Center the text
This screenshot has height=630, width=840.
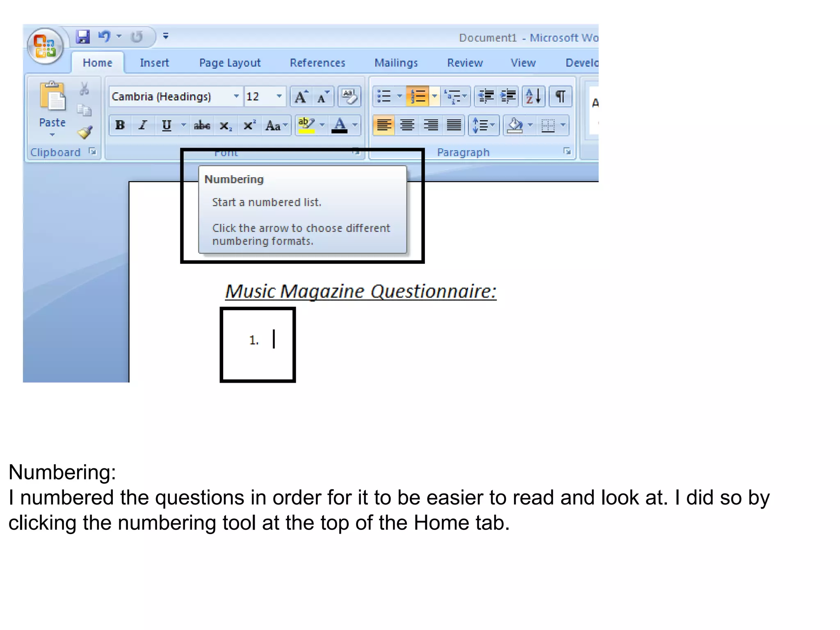[407, 125]
